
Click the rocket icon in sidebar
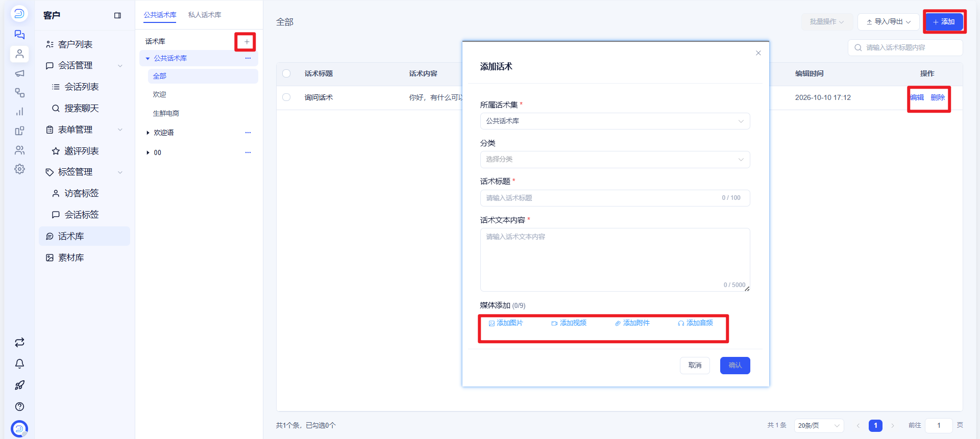point(19,385)
